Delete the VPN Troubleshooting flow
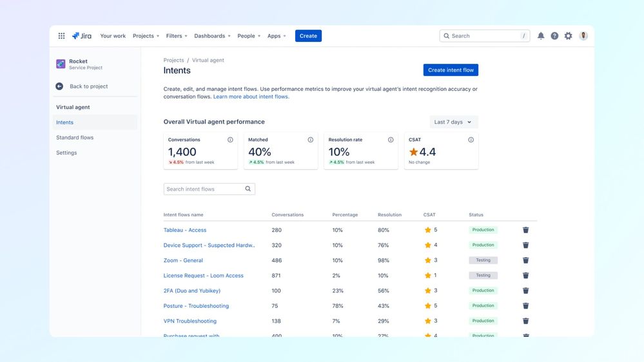644x362 pixels. (x=526, y=321)
